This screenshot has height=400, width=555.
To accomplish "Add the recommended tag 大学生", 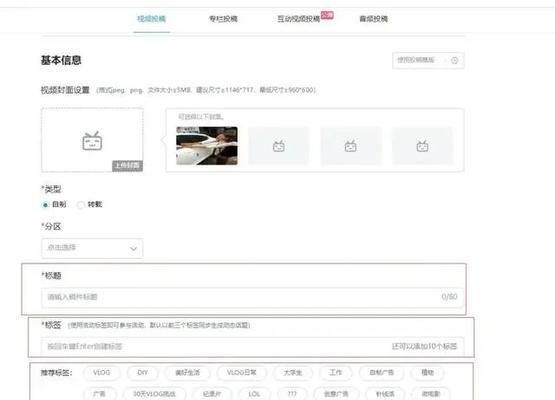I will pyautogui.click(x=293, y=372).
